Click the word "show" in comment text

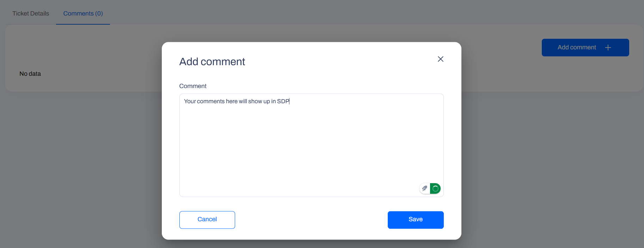tap(255, 101)
